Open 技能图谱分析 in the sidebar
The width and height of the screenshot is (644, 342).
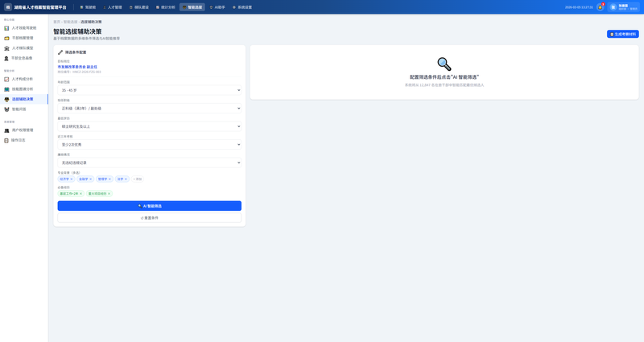[24, 89]
